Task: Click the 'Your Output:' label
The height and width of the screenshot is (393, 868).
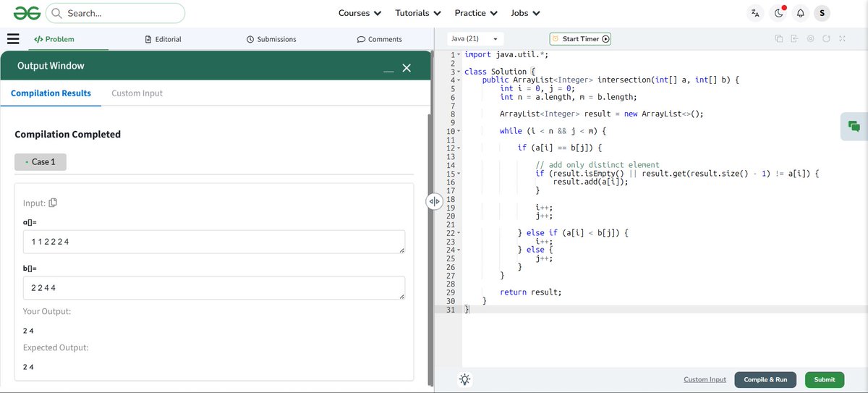Action: click(x=47, y=311)
